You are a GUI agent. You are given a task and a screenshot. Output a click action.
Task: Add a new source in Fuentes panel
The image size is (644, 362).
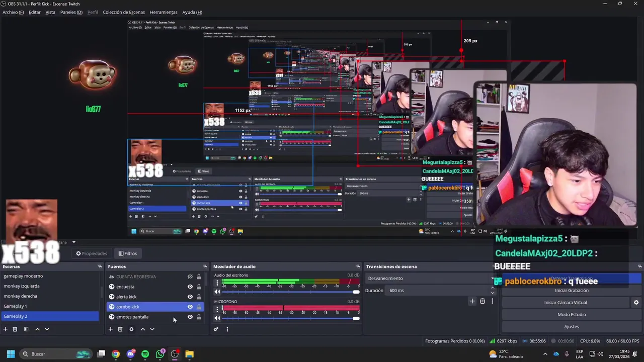(x=111, y=329)
